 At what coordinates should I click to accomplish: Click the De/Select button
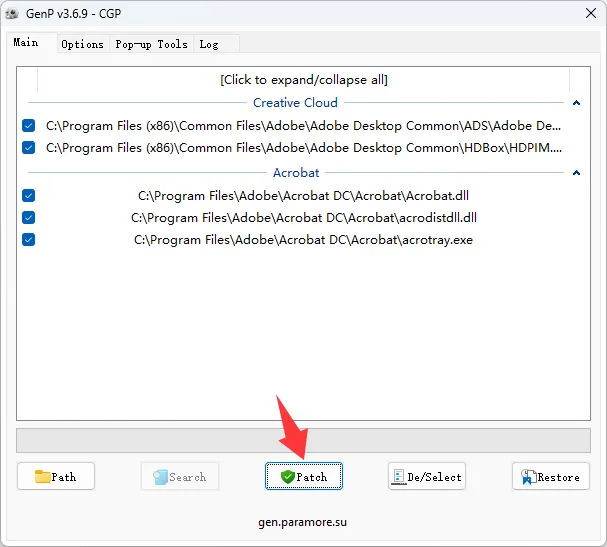pos(427,476)
